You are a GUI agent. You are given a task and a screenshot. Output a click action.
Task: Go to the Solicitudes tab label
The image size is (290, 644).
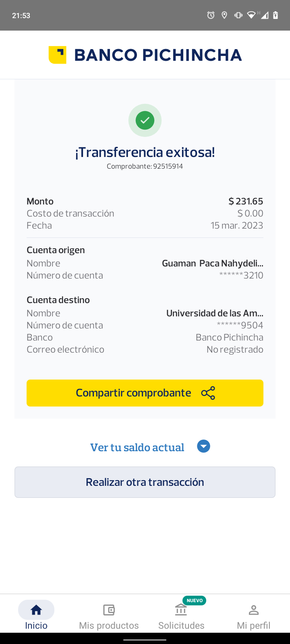click(x=181, y=625)
